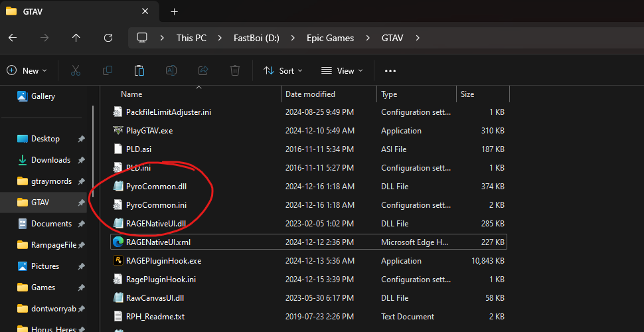Click the RAGENativeUI.xml file name
The height and width of the screenshot is (332, 644).
point(158,242)
